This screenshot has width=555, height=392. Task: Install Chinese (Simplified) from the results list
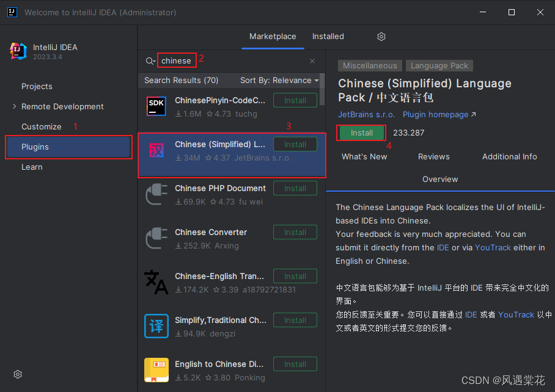tap(295, 144)
